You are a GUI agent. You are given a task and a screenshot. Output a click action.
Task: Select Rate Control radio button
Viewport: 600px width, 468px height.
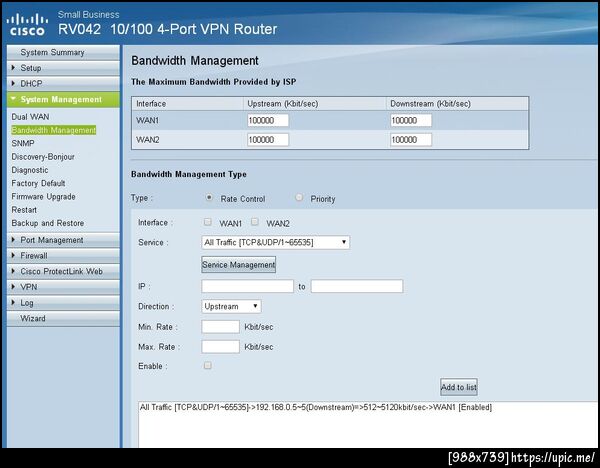click(209, 197)
